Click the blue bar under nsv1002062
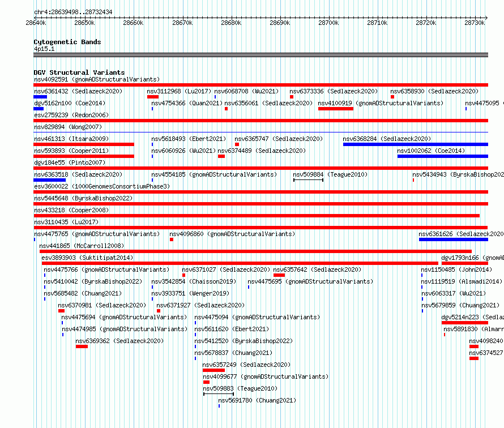Screen dimensions: 504x428 click(443, 156)
